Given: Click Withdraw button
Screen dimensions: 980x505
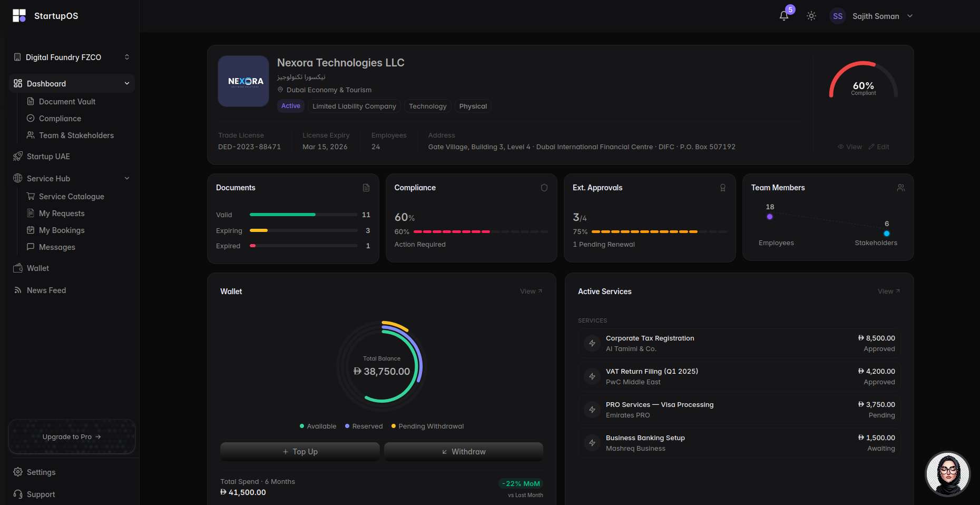Looking at the screenshot, I should [464, 452].
